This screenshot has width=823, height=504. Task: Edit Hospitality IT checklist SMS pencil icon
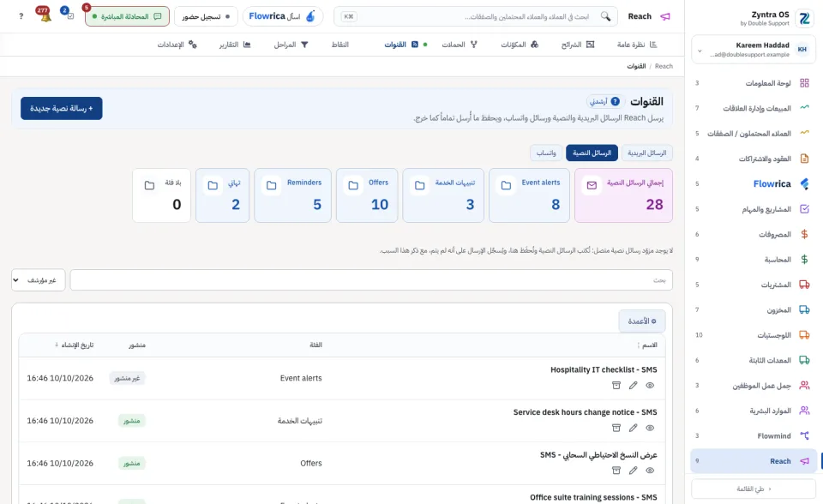click(633, 386)
